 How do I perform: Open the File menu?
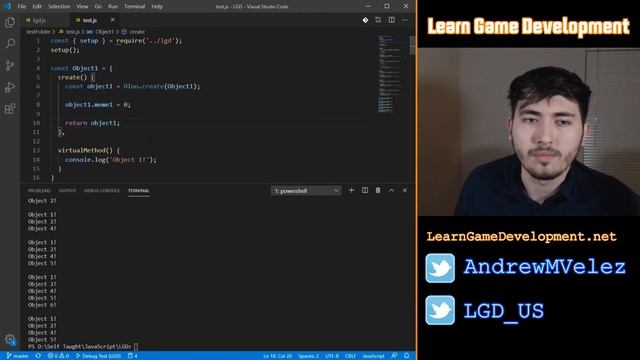22,7
